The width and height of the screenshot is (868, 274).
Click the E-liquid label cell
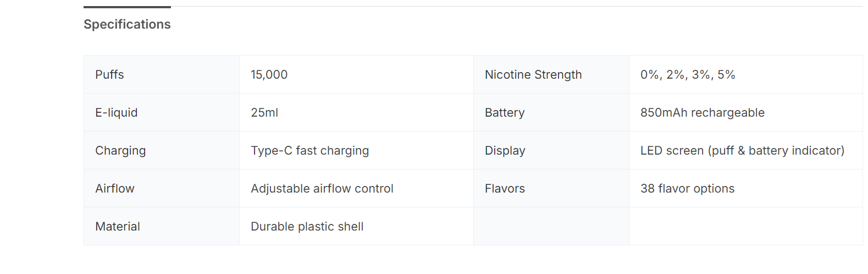click(x=117, y=113)
